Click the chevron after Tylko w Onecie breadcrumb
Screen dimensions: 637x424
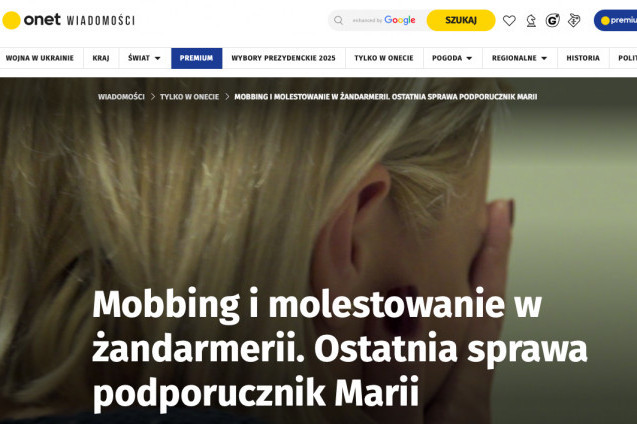[227, 97]
